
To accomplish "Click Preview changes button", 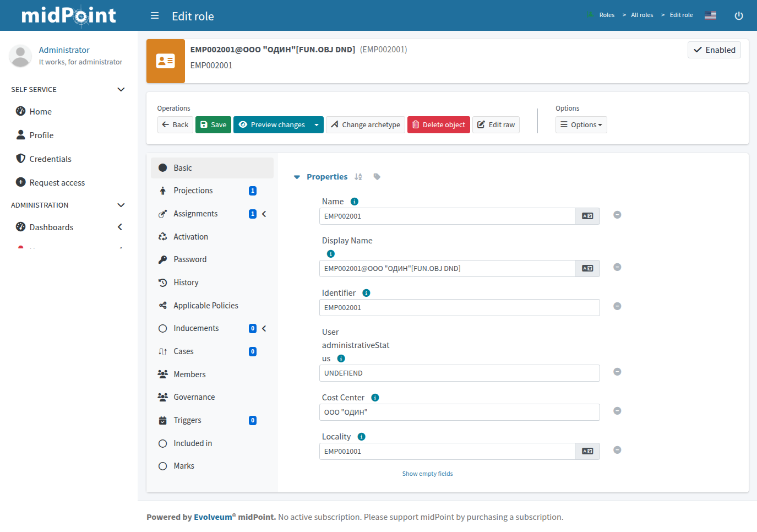I will point(272,125).
